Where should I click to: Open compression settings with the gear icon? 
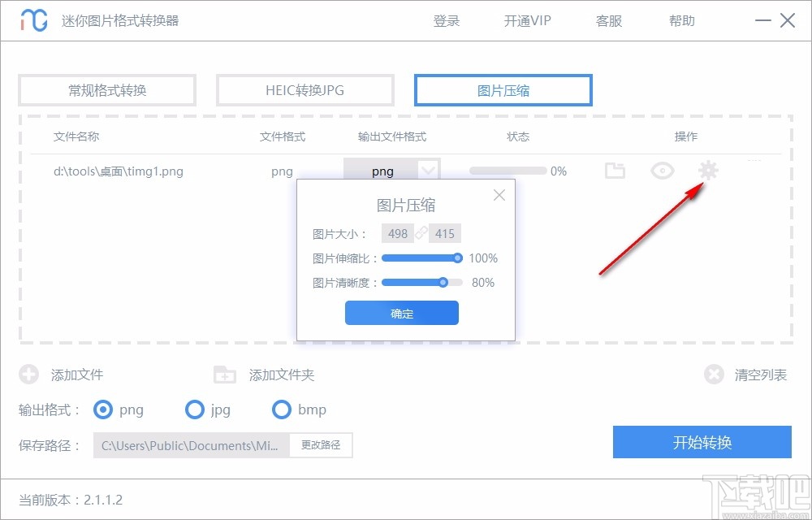[708, 171]
